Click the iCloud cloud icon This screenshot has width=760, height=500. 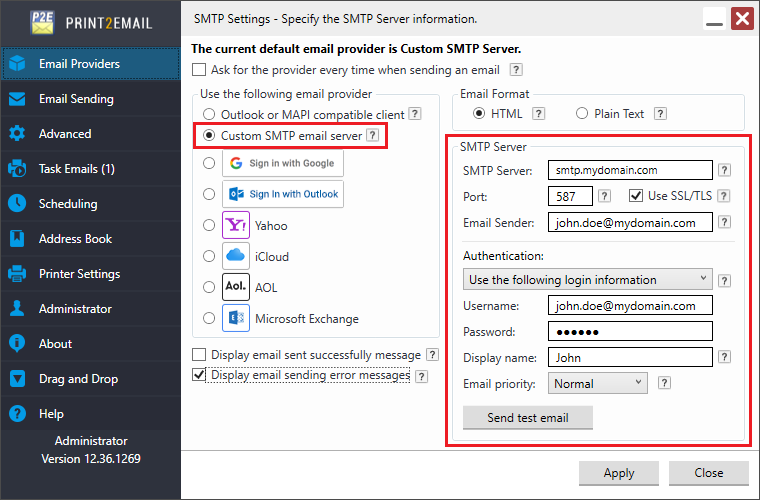coord(236,256)
